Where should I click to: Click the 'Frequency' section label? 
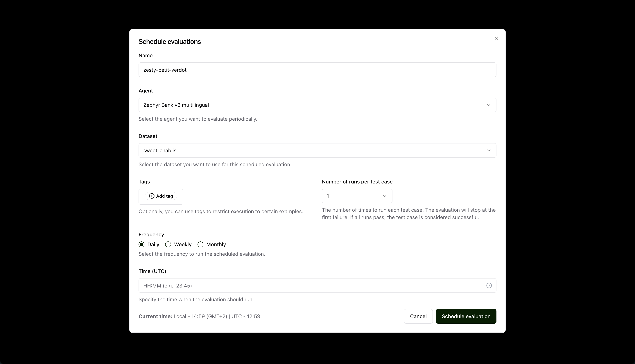pos(151,234)
